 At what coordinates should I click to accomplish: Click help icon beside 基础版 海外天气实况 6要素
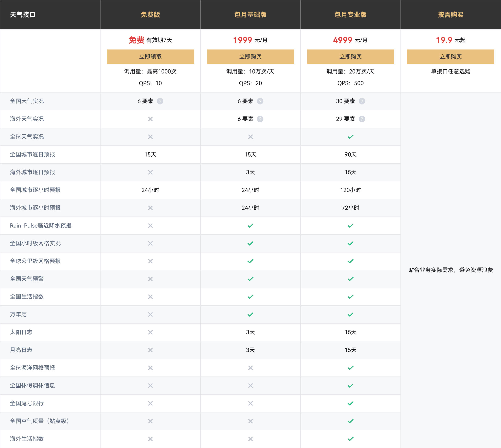point(260,119)
